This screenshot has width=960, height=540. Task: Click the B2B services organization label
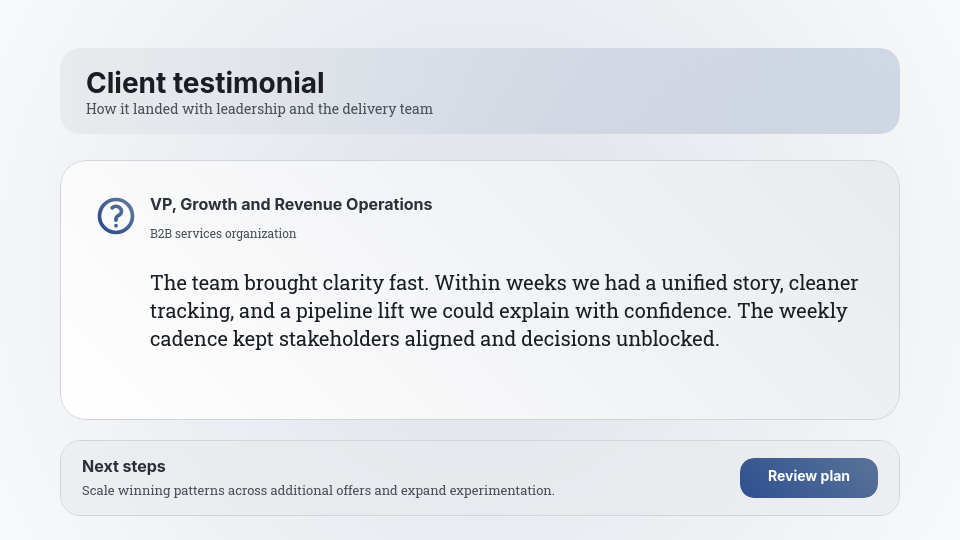[x=223, y=234]
